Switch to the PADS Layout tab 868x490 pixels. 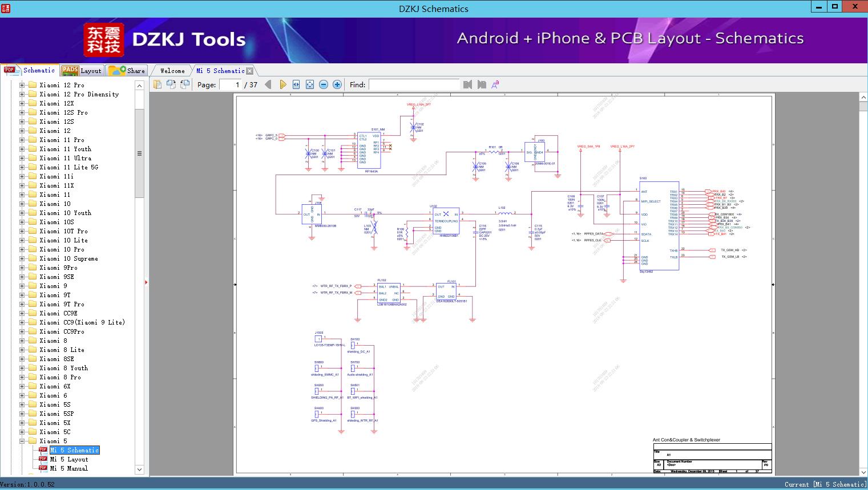click(82, 71)
